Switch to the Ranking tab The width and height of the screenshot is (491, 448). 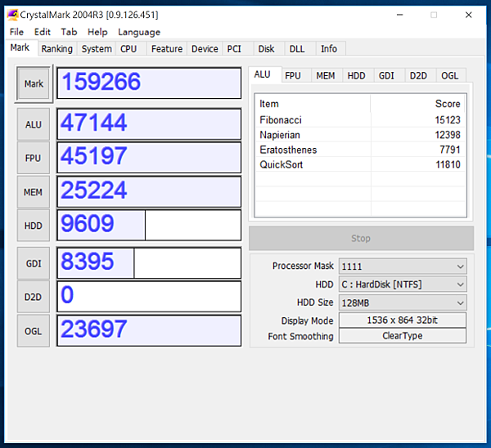57,49
